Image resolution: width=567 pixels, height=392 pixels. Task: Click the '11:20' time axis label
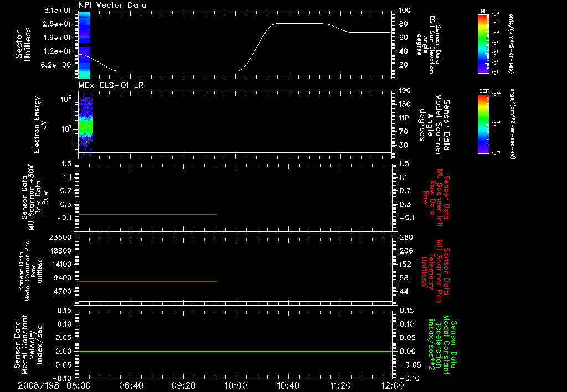(x=340, y=385)
